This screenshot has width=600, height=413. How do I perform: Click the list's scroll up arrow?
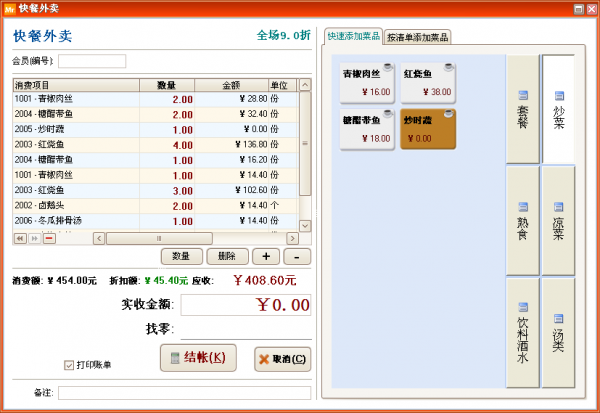(x=305, y=85)
